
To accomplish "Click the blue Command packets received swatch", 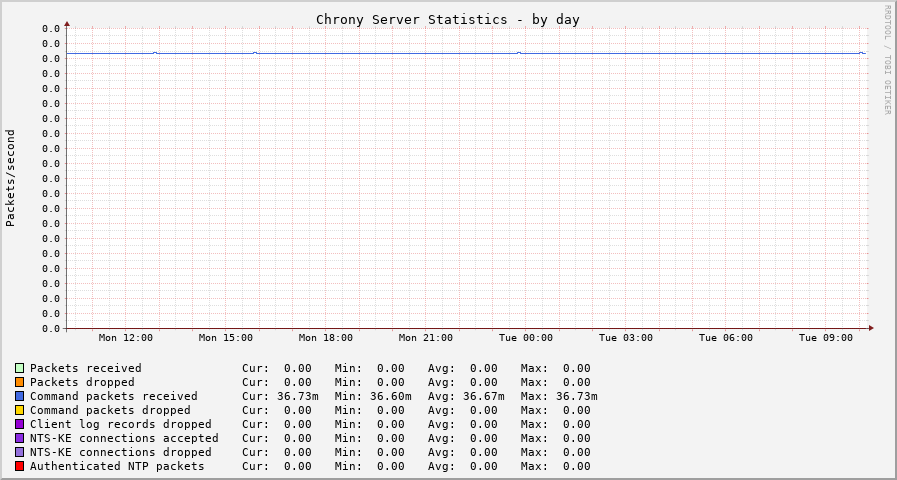I will click(x=19, y=396).
